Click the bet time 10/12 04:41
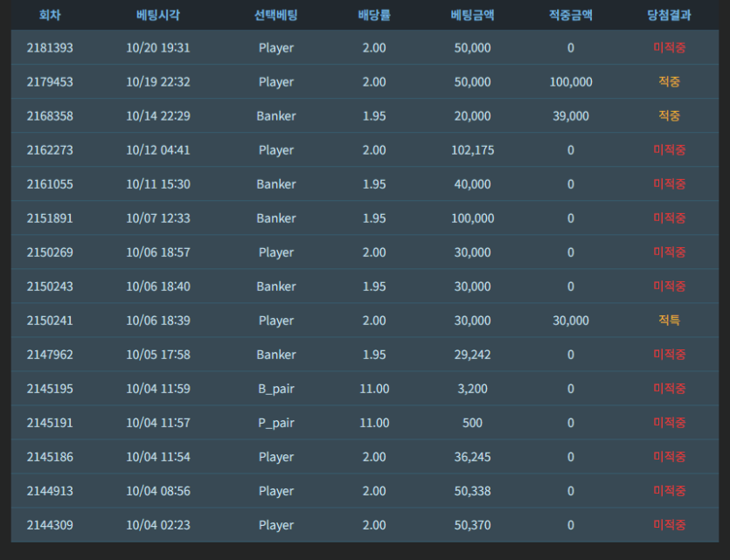 click(x=158, y=149)
